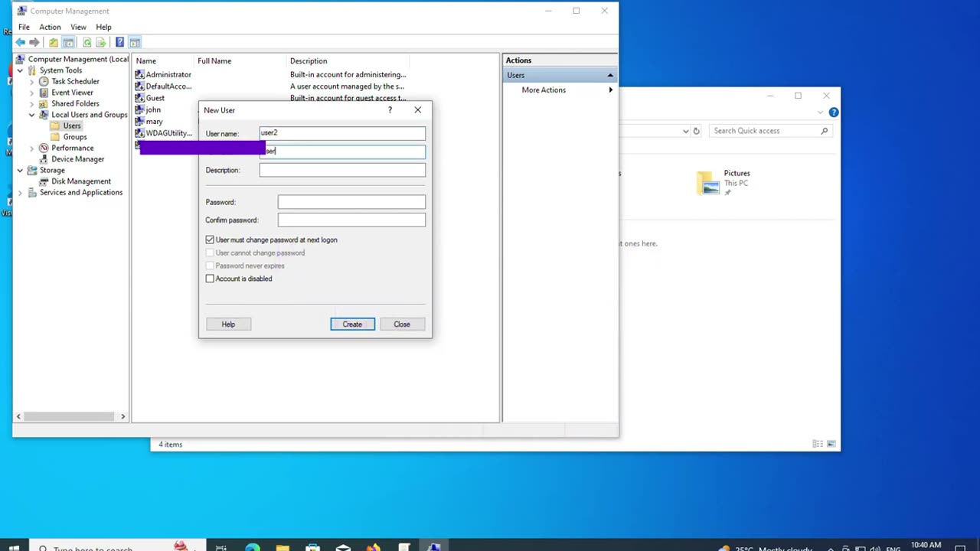Expand the Shared Folders node arrow
The image size is (980, 551).
tap(31, 103)
